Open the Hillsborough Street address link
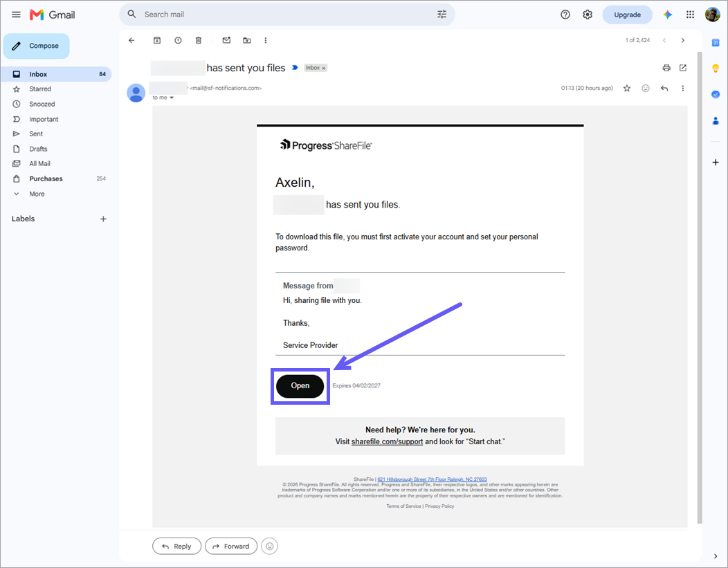 click(432, 479)
